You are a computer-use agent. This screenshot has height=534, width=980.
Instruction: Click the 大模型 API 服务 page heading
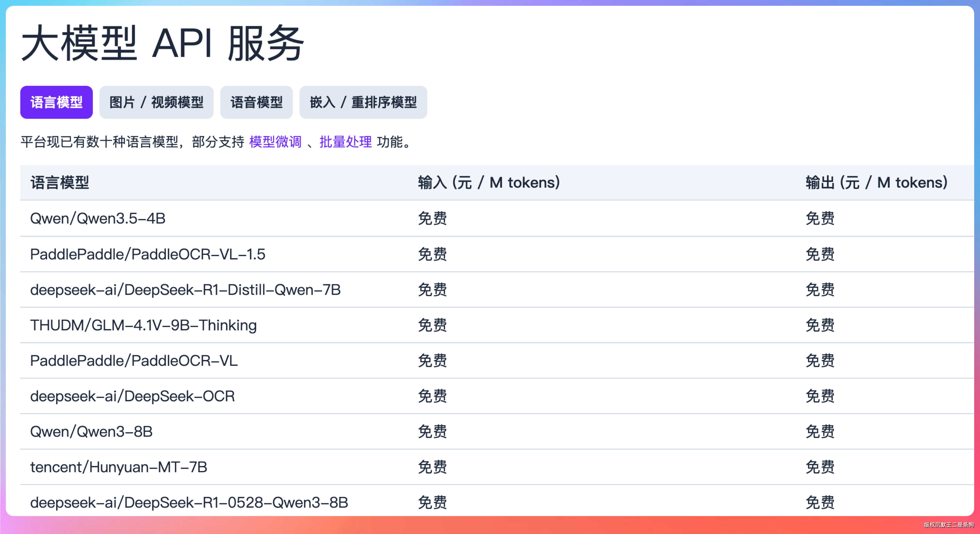point(162,43)
